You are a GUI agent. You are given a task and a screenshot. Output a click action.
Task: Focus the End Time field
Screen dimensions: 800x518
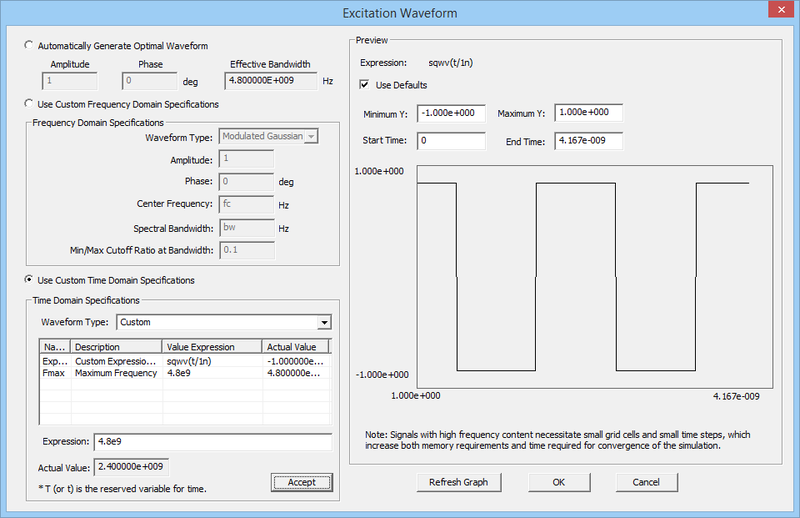click(x=588, y=141)
